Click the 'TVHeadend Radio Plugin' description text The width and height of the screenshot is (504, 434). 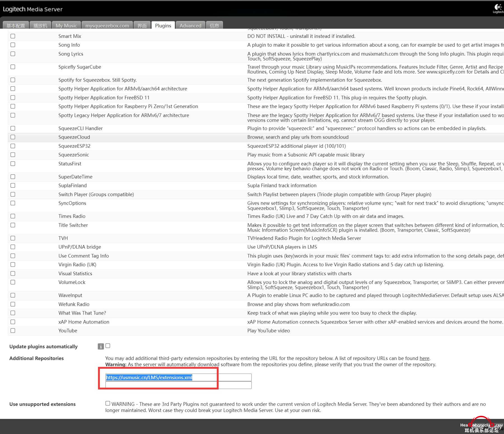[304, 238]
